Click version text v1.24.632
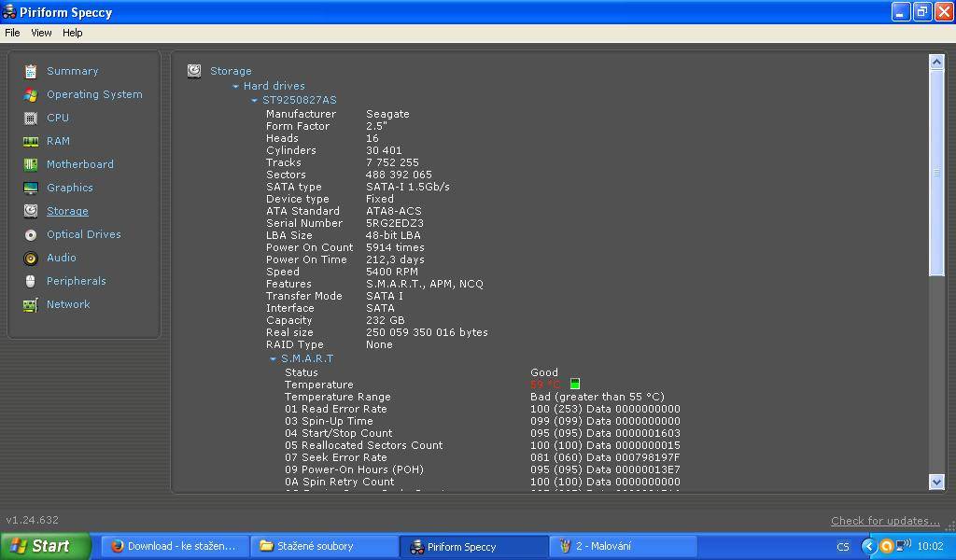The image size is (956, 560). click(33, 521)
